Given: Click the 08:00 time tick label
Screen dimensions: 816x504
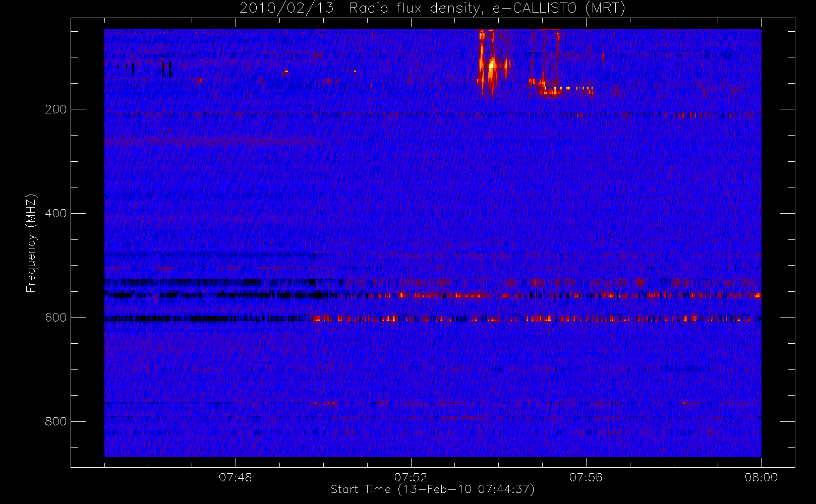Looking at the screenshot, I should coord(761,477).
